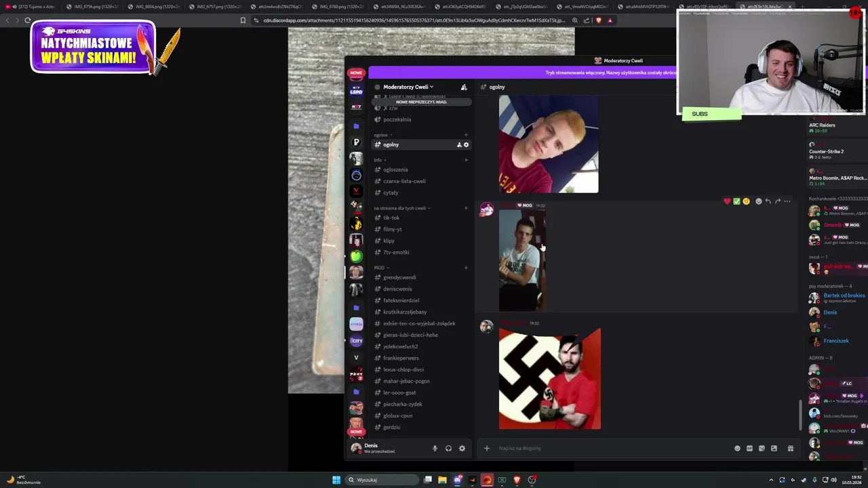Add heart reaction on hovered message
Viewport: 868px width, 488px height.
728,201
